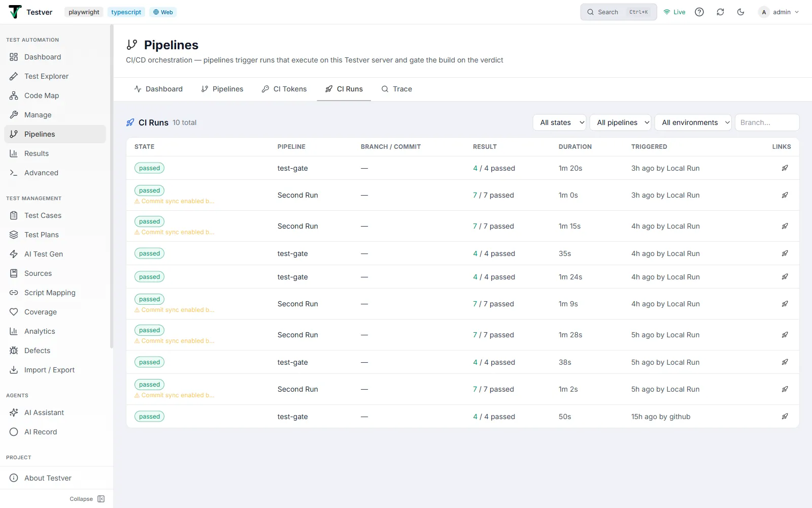Collapse the sidebar
This screenshot has width=812, height=508.
[87, 499]
